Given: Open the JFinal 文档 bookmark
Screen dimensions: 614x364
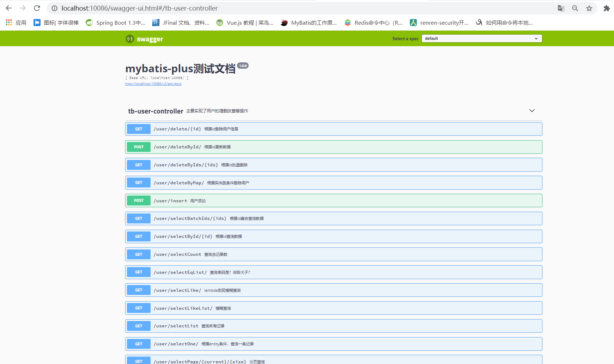Looking at the screenshot, I should [181, 23].
